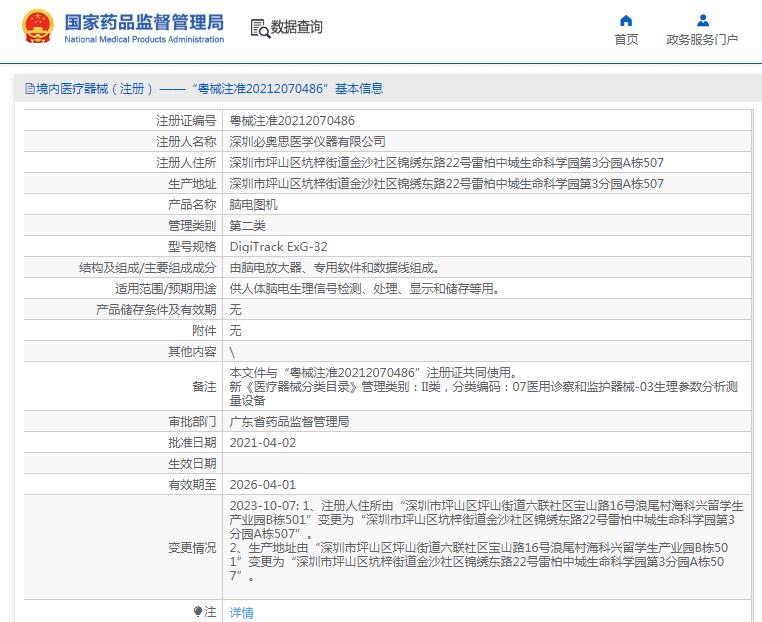This screenshot has width=762, height=622.
Task: Select model DigiTrack ExG-32
Action: pos(278,247)
